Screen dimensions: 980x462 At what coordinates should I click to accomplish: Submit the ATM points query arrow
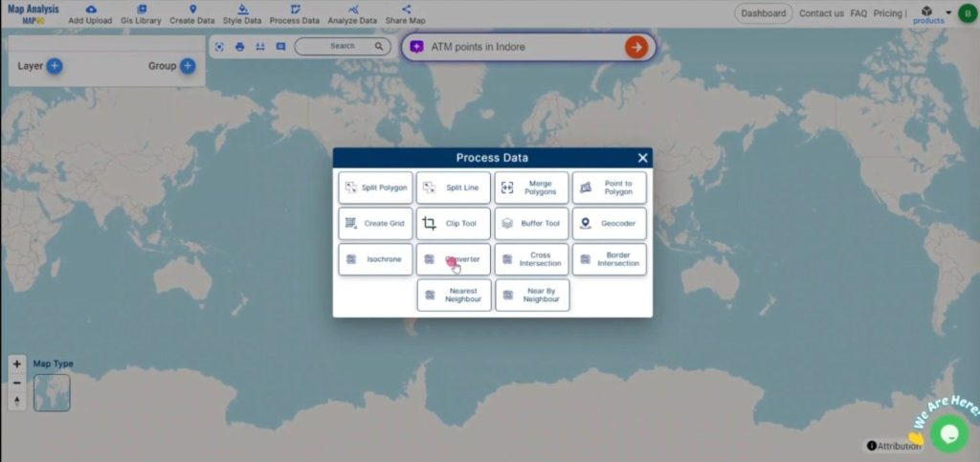pyautogui.click(x=635, y=47)
